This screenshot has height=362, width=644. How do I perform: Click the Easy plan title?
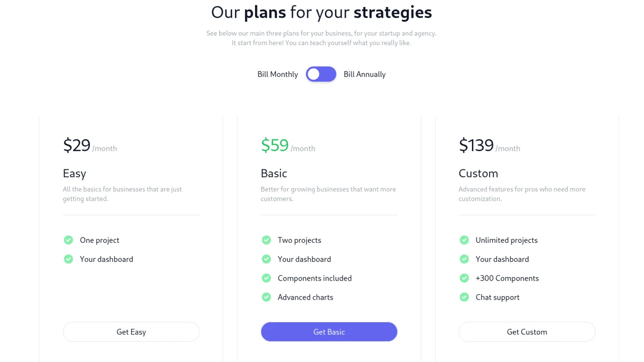(74, 173)
